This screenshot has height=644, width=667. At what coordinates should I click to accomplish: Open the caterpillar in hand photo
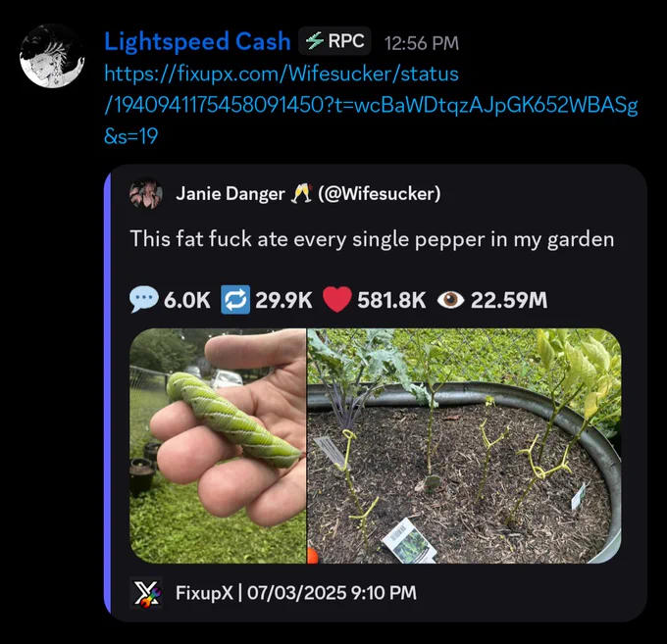tap(218, 446)
